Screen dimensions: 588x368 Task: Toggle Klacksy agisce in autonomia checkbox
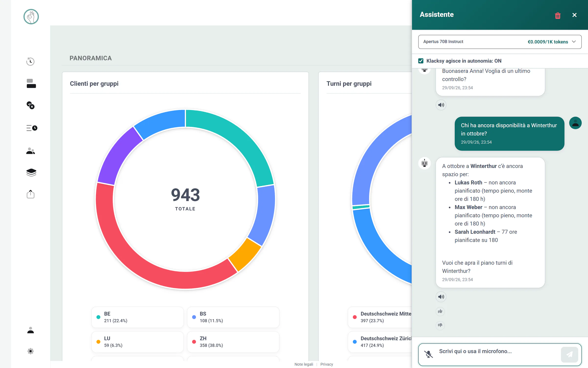(x=421, y=61)
